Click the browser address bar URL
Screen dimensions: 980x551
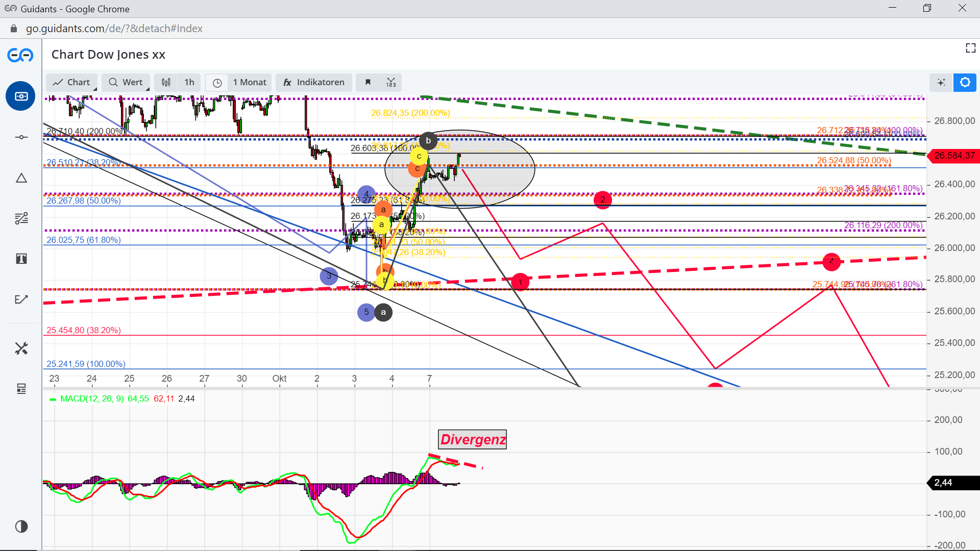tap(114, 29)
